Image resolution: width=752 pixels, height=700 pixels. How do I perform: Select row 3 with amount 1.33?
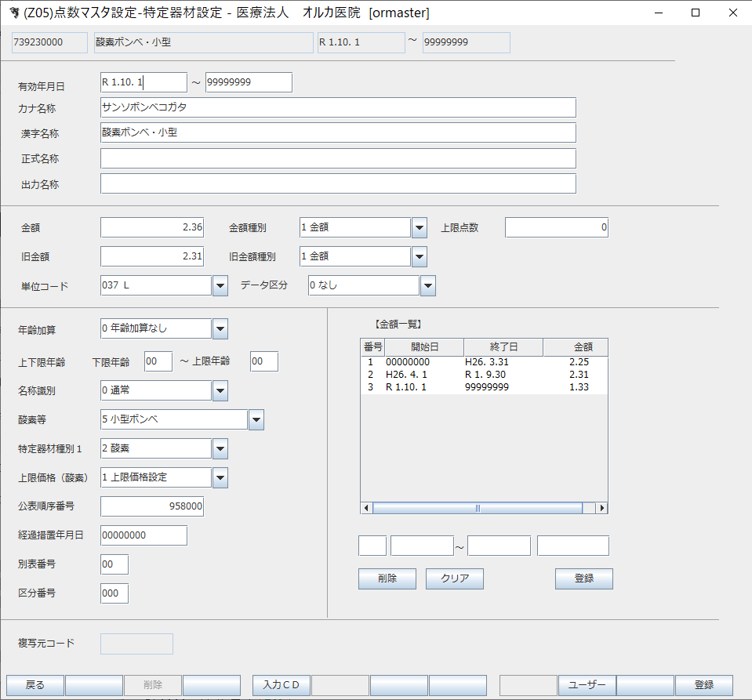(x=484, y=387)
